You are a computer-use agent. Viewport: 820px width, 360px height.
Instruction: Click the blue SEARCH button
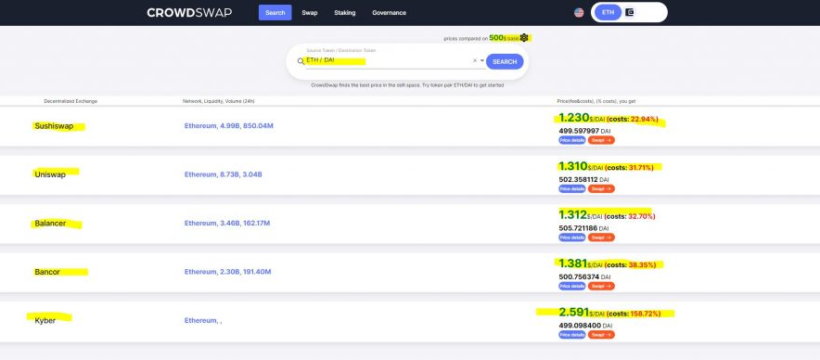[x=505, y=62]
